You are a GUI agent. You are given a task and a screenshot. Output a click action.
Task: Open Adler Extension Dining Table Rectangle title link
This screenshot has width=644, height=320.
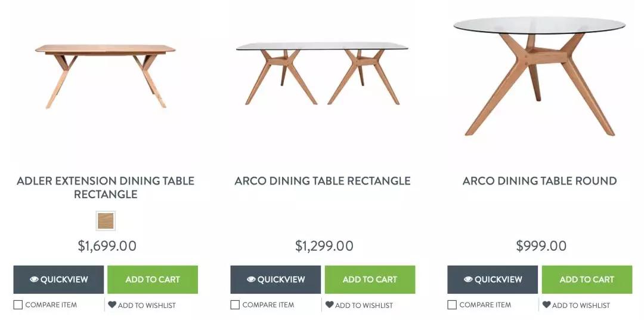point(106,187)
